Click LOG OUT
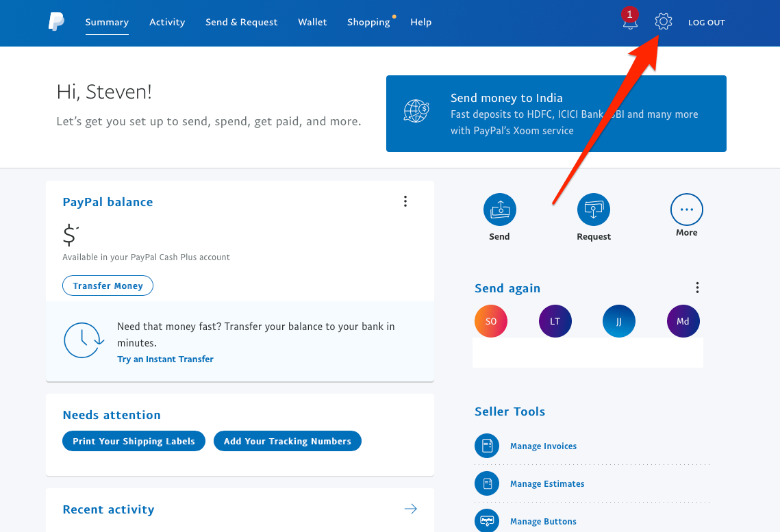The width and height of the screenshot is (780, 532). coord(706,23)
